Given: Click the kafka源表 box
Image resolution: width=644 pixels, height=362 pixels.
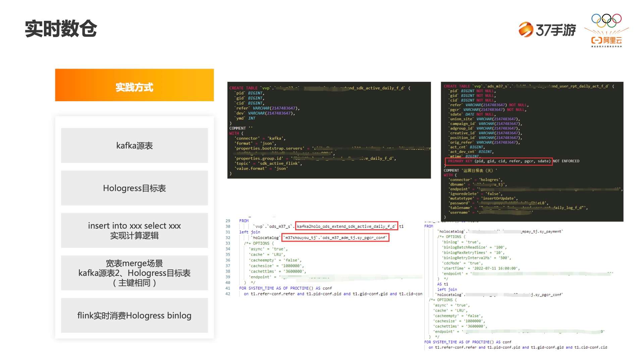Looking at the screenshot, I should 134,145.
